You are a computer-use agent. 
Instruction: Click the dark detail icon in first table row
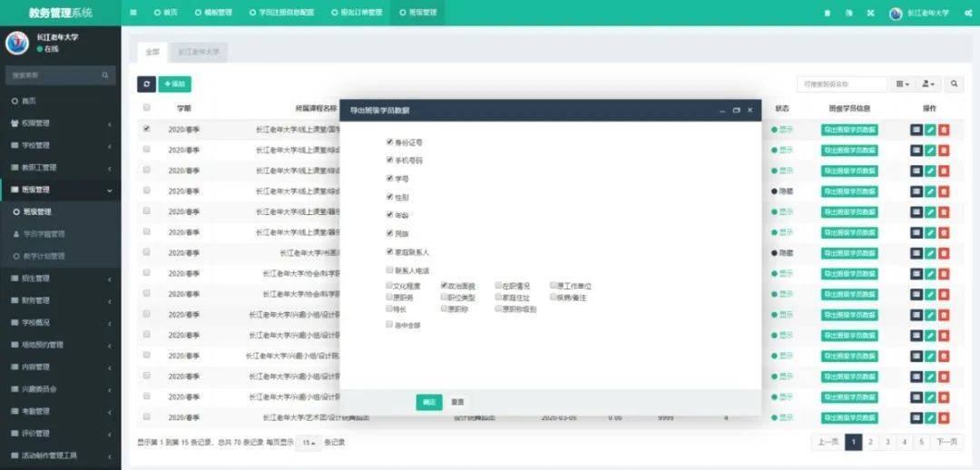point(916,130)
